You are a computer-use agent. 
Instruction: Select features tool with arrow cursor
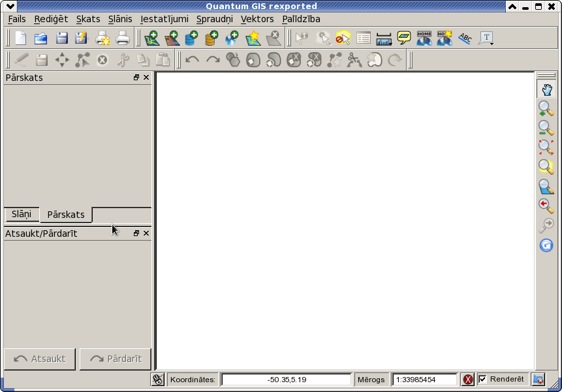[x=323, y=38]
